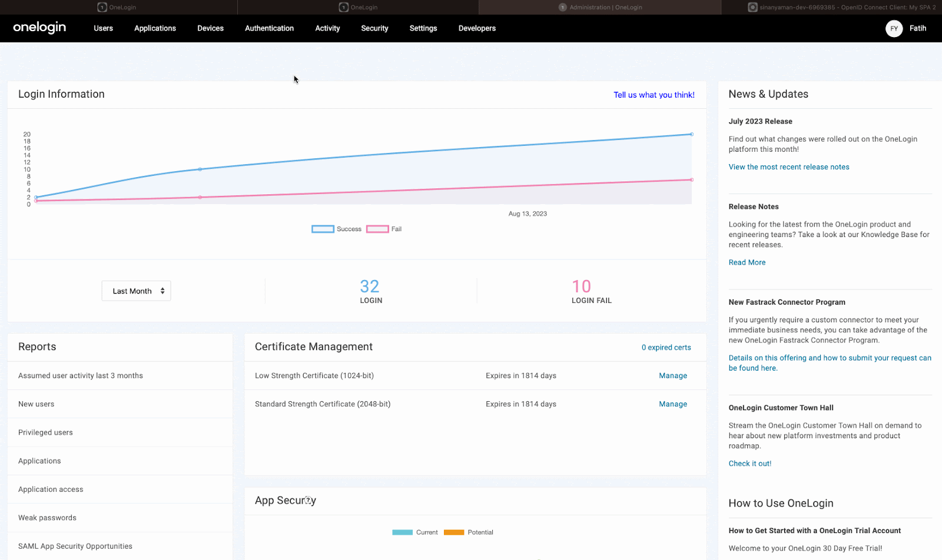Click the Potential orange legend swatch
The image size is (942, 560).
(x=454, y=532)
